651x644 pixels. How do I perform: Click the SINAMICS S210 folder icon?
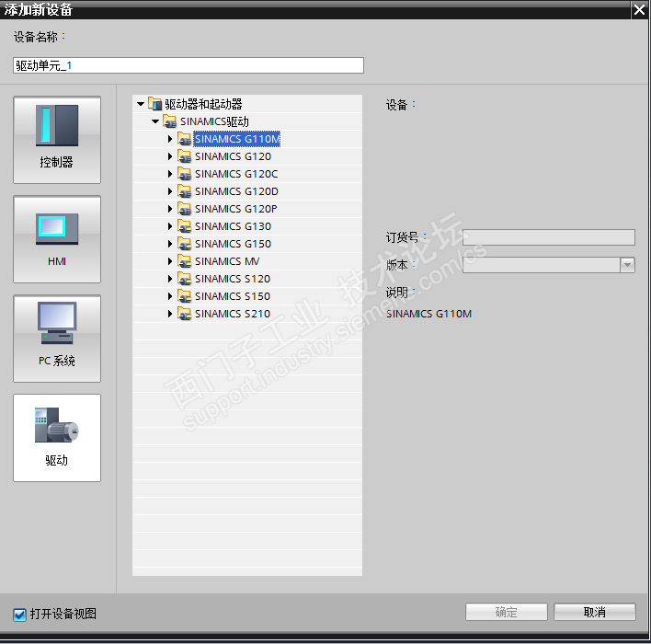(184, 314)
